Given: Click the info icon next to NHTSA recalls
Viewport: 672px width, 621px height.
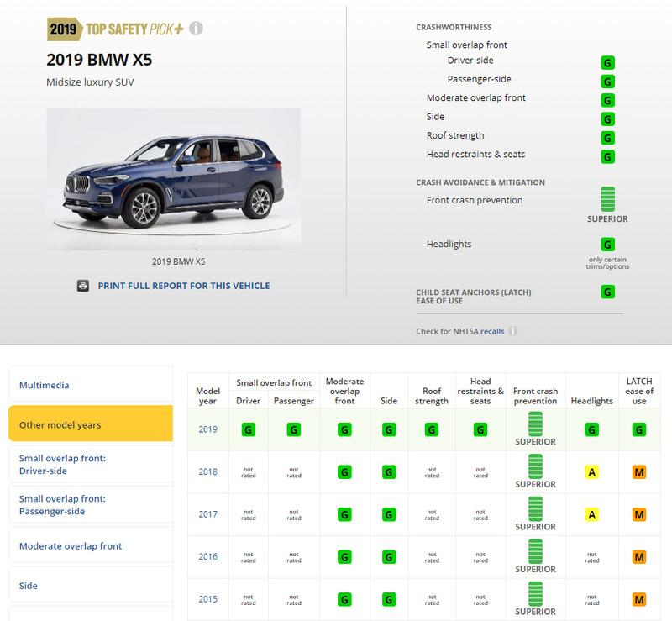Looking at the screenshot, I should pyautogui.click(x=512, y=331).
